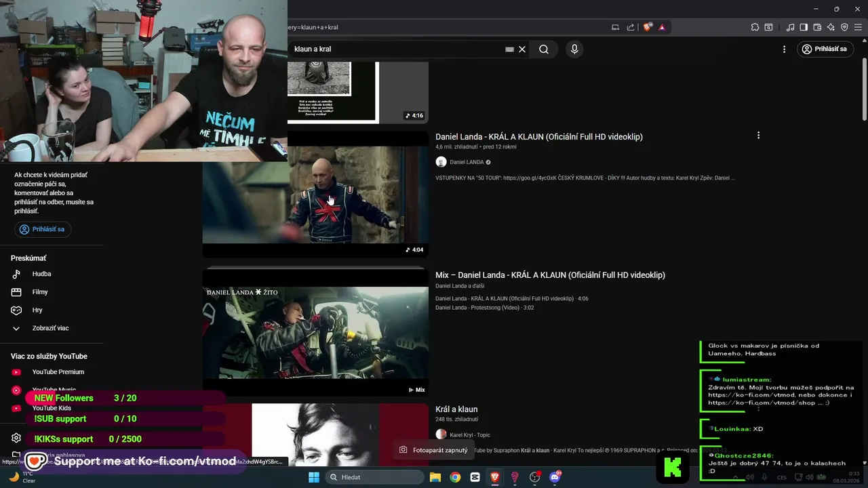Screen dimensions: 868x488
Task: Open the tab search icon in toolbar
Action: pos(768,27)
